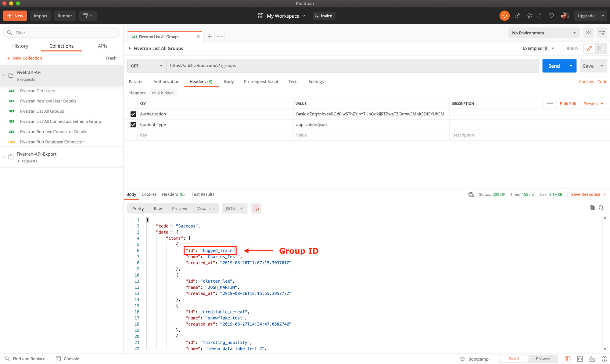
Task: Open the capture requests satellite icon
Action: 517,16
